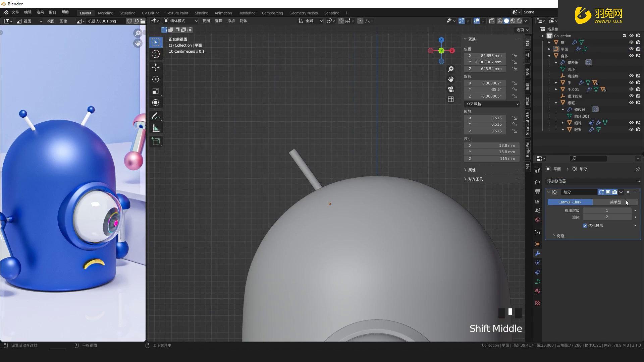The height and width of the screenshot is (362, 644).
Task: Uncheck the Collection checkbox in the outliner
Action: (x=625, y=36)
